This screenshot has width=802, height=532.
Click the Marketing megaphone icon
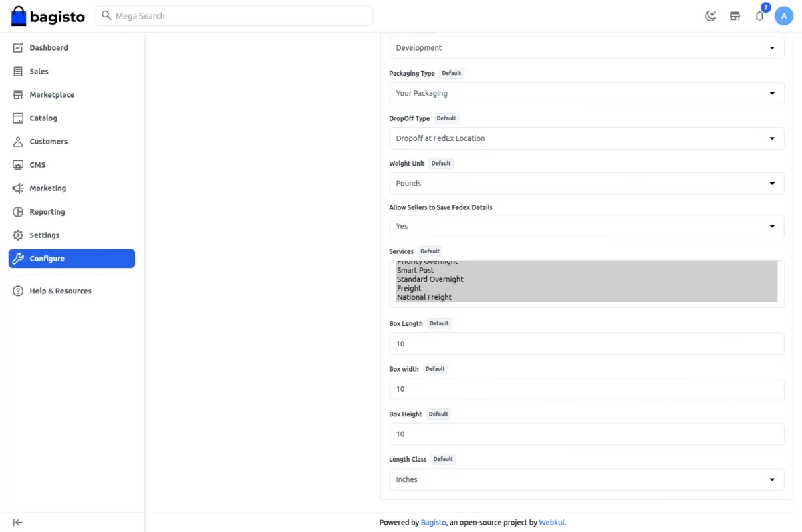(18, 188)
